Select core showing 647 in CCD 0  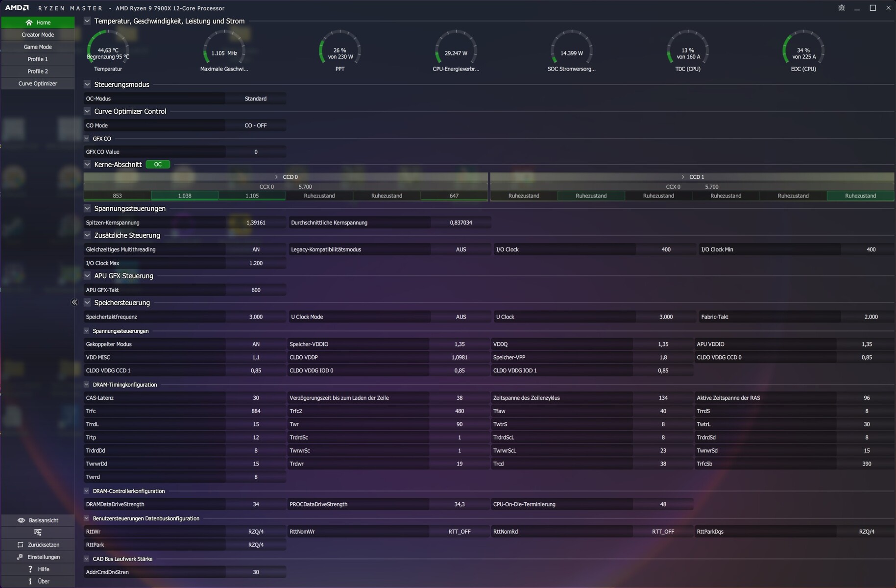tap(454, 196)
